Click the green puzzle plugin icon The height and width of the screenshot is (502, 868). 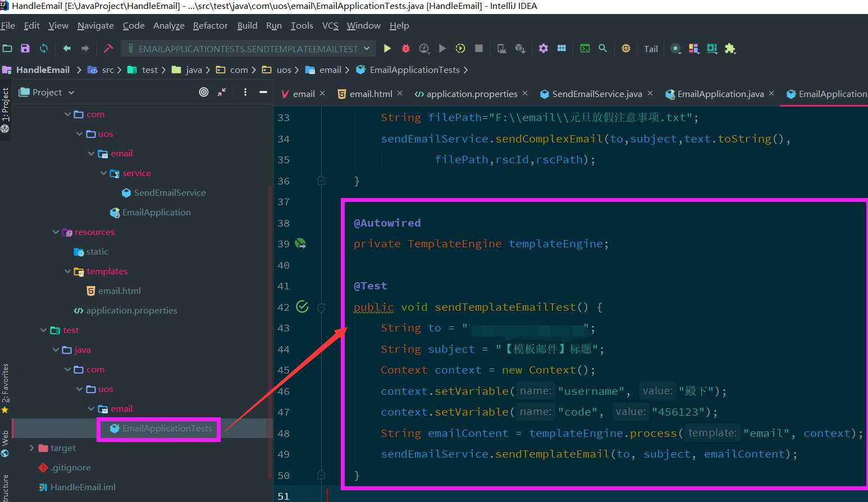(730, 48)
